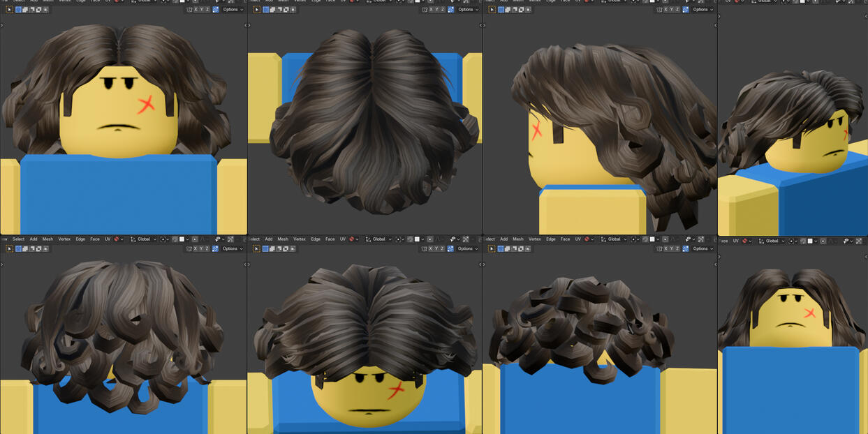Viewport: 868px width, 434px height.
Task: Choose Extend selection mode in top-left viewport
Action: tap(25, 10)
